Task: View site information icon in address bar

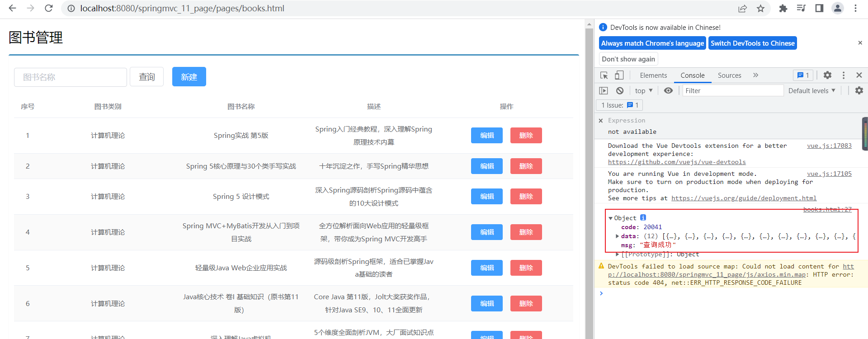Action: (71, 9)
